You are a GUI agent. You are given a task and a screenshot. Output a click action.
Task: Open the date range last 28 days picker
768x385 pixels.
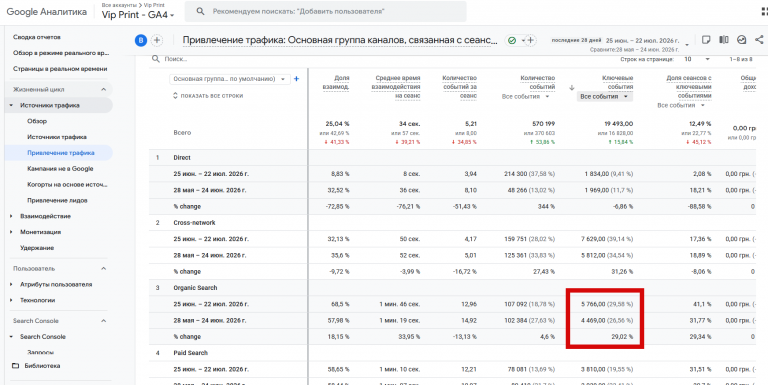[620, 43]
